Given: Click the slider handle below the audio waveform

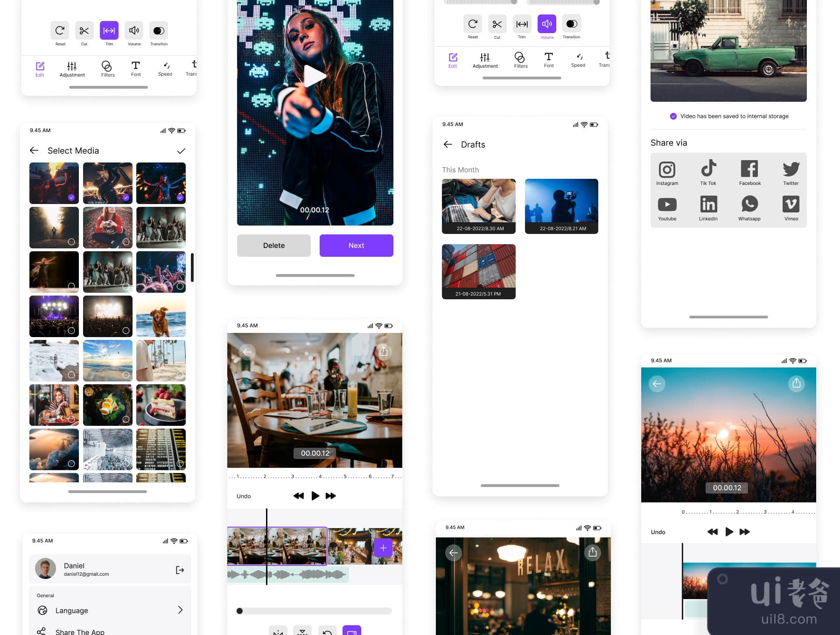Looking at the screenshot, I should (239, 611).
